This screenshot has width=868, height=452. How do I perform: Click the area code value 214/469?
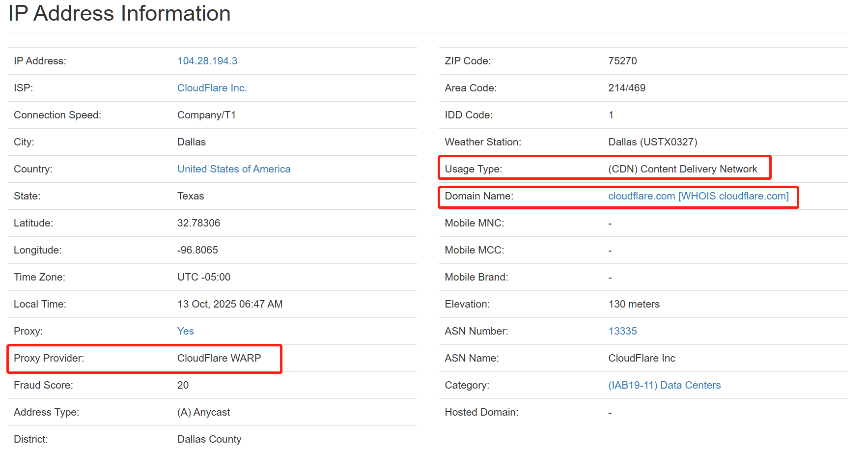click(627, 88)
